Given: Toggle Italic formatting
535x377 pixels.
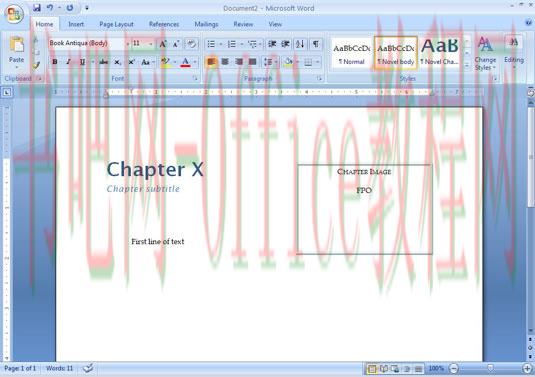Looking at the screenshot, I should pyautogui.click(x=68, y=62).
